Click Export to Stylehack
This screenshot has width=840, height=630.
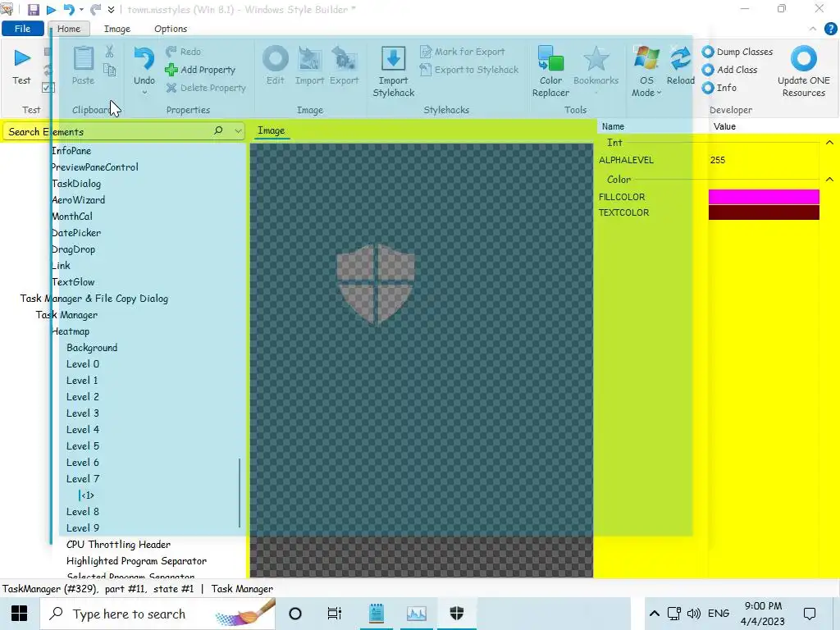point(469,70)
